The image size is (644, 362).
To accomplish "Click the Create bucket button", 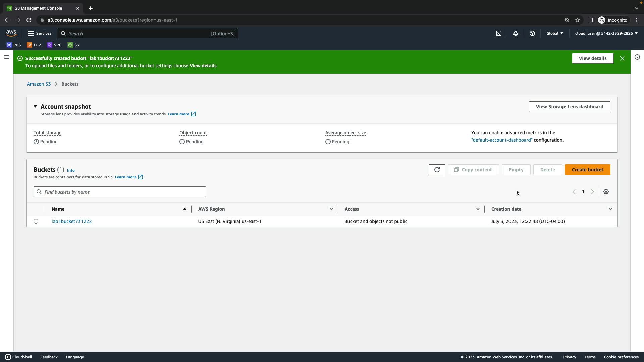I will pos(587,170).
